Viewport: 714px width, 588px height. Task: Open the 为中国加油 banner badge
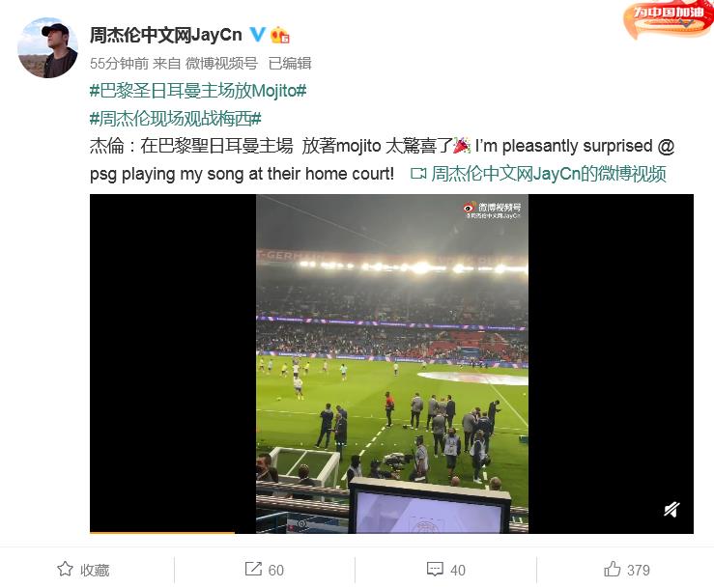point(668,19)
